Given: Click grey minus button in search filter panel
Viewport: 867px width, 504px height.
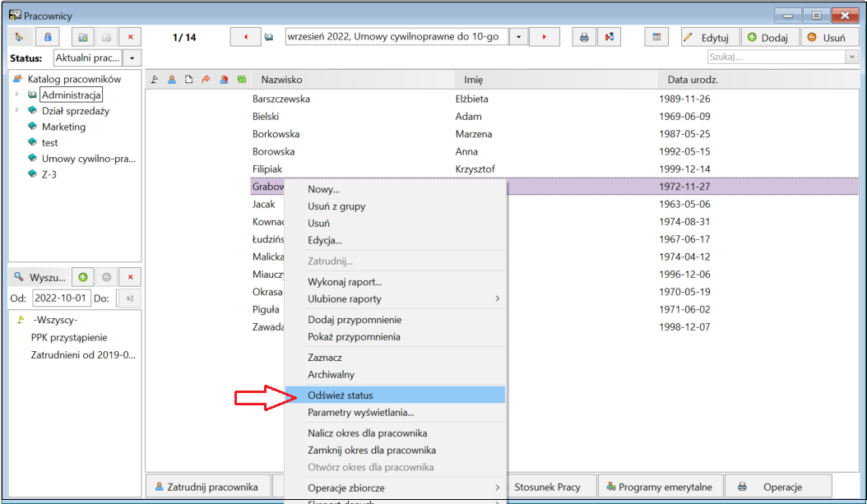Looking at the screenshot, I should [x=107, y=277].
